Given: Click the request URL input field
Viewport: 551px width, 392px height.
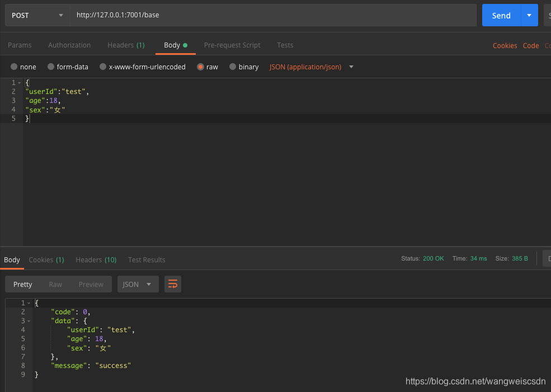Looking at the screenshot, I should (x=273, y=15).
